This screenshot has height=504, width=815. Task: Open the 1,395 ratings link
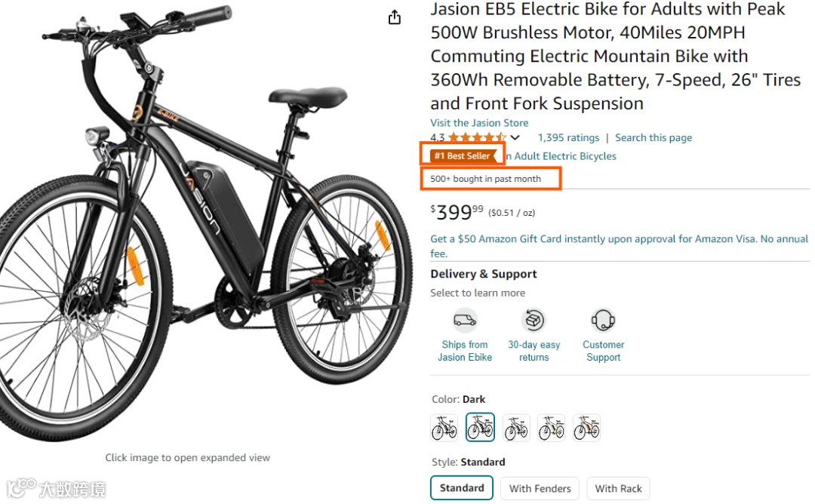(568, 138)
